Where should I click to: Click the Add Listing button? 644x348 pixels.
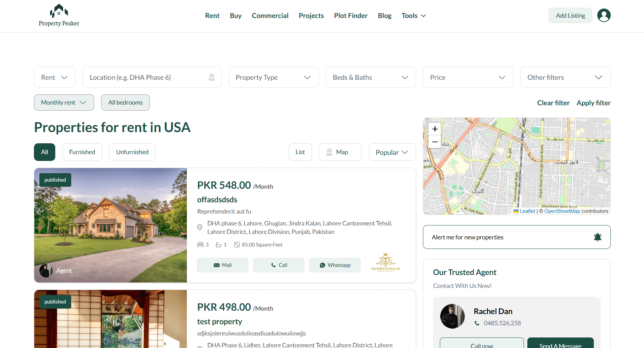[570, 15]
